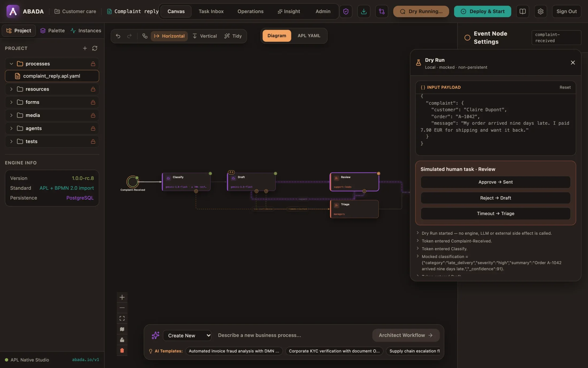Click the shield check icon in top bar

tap(346, 12)
